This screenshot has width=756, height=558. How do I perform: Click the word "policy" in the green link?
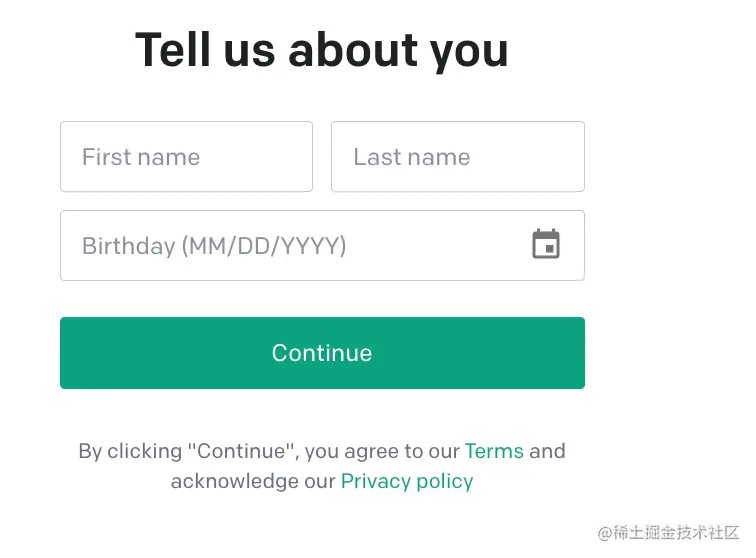(x=445, y=481)
